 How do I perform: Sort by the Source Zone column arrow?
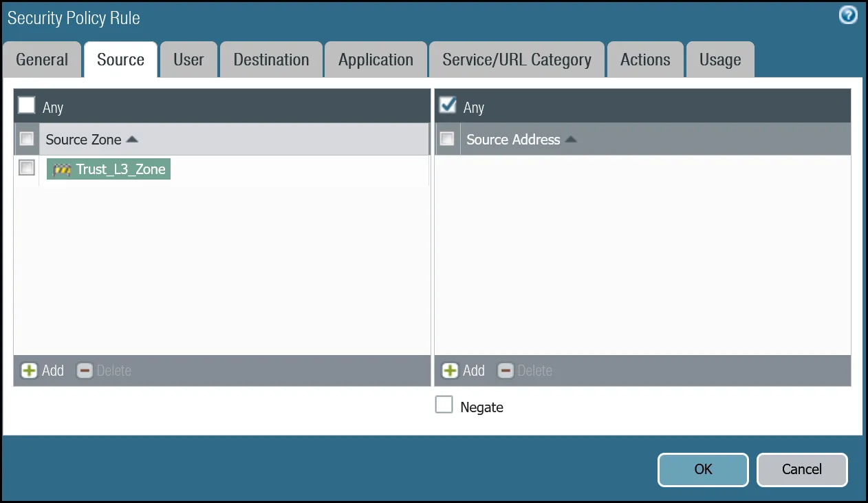133,140
